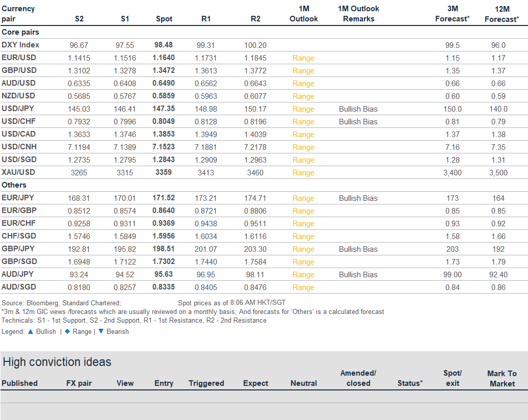Viewport: 528px width, 420px height.
Task: Click the High conviction ideas heading
Action: point(57,362)
